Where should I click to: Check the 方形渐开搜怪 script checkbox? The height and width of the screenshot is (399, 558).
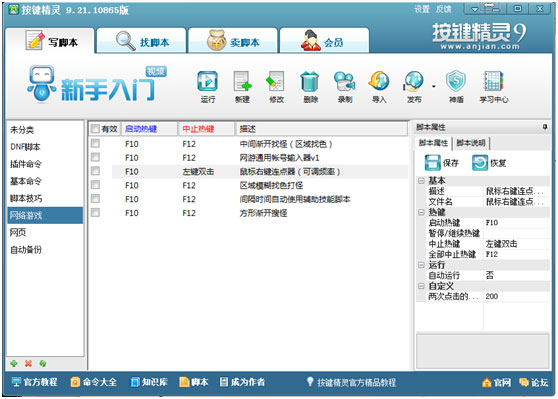point(95,212)
